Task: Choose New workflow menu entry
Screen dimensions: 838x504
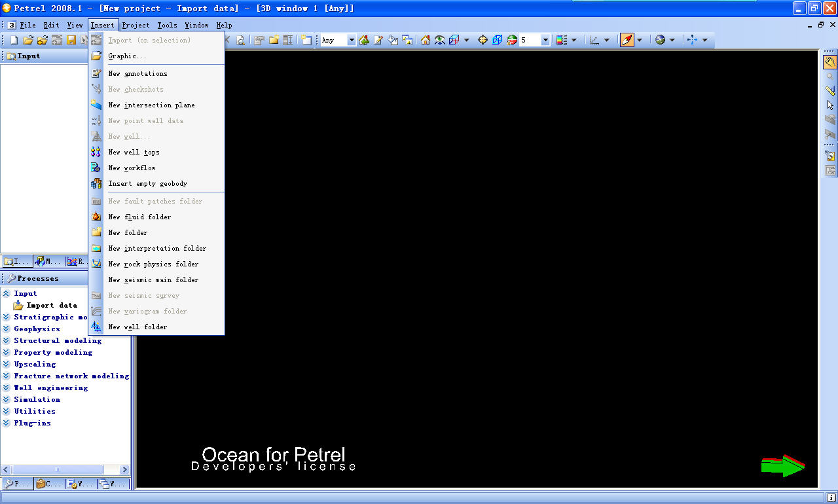Action: point(156,168)
